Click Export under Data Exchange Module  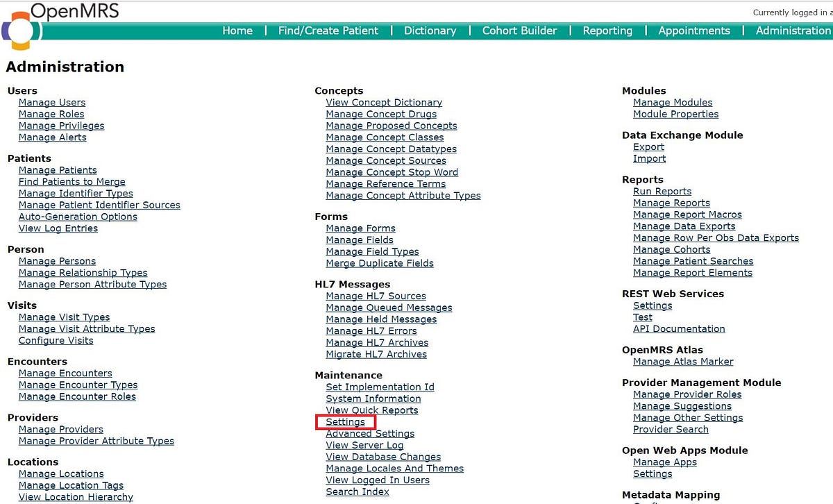pos(648,146)
